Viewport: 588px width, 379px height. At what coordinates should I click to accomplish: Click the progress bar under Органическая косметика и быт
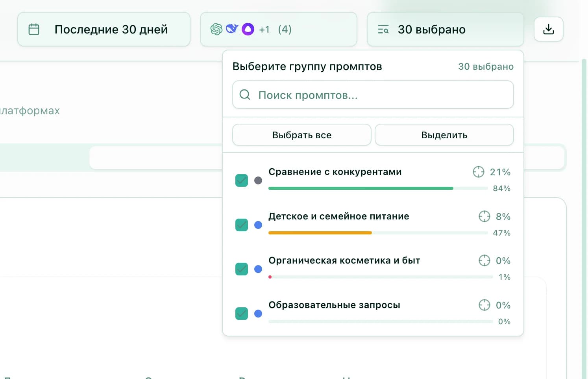coord(380,277)
